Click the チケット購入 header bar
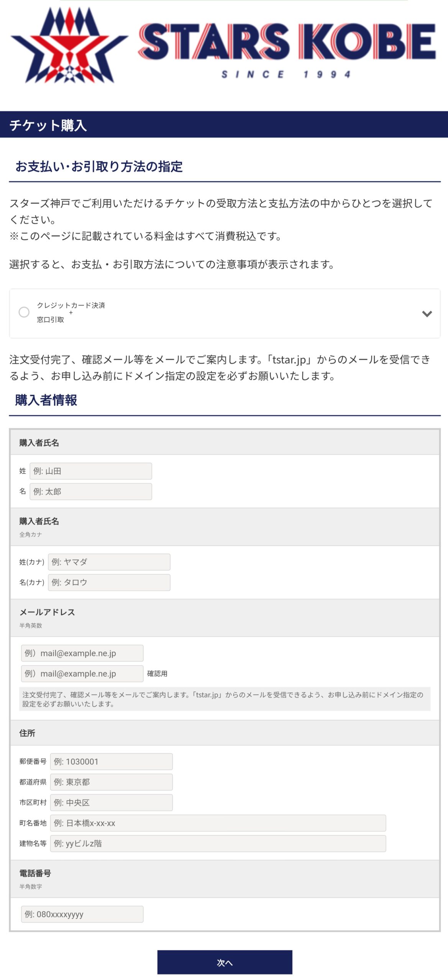The height and width of the screenshot is (980, 448). click(224, 124)
